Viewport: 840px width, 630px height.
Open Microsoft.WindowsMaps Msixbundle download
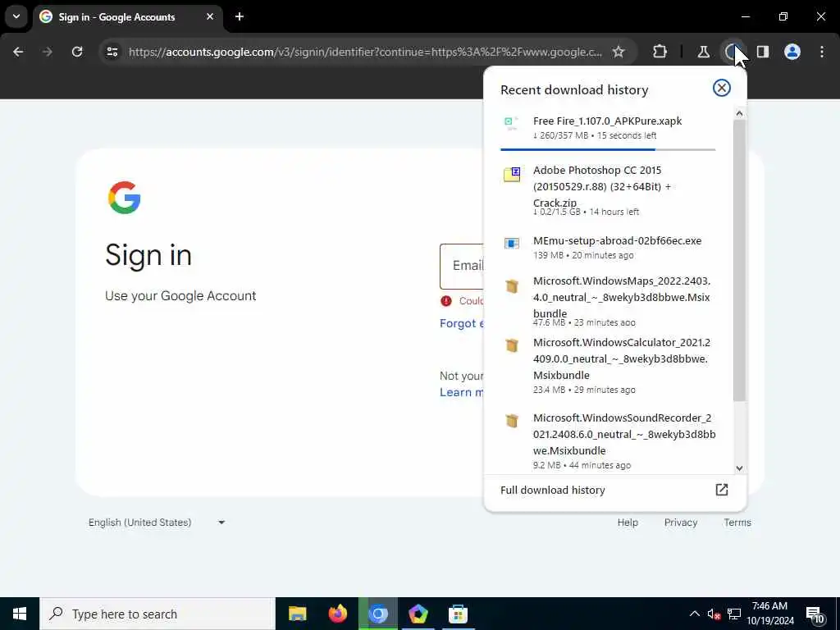click(x=608, y=301)
